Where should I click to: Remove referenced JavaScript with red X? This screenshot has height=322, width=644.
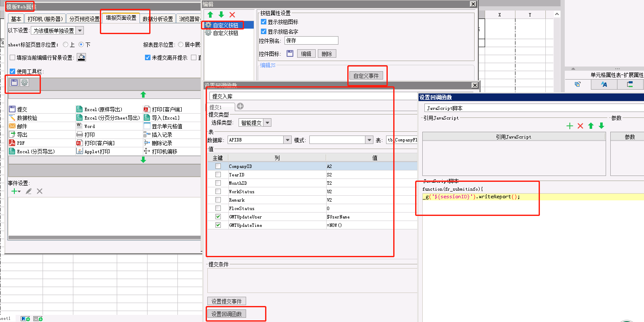point(580,125)
